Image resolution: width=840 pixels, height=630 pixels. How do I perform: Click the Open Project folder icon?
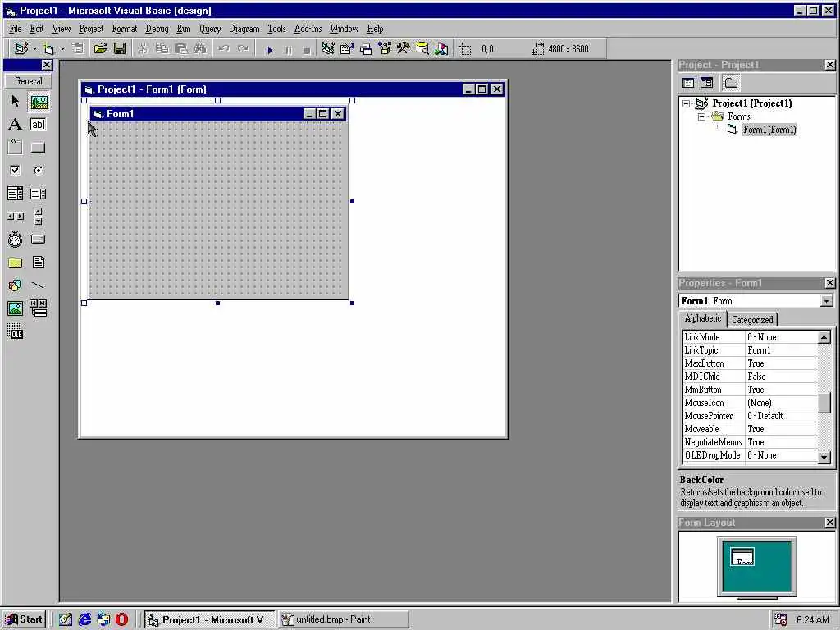100,48
